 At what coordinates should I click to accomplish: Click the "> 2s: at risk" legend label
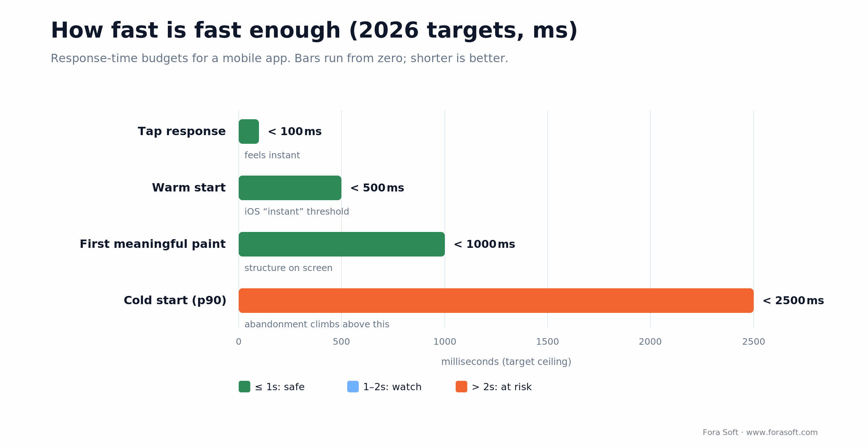[502, 387]
